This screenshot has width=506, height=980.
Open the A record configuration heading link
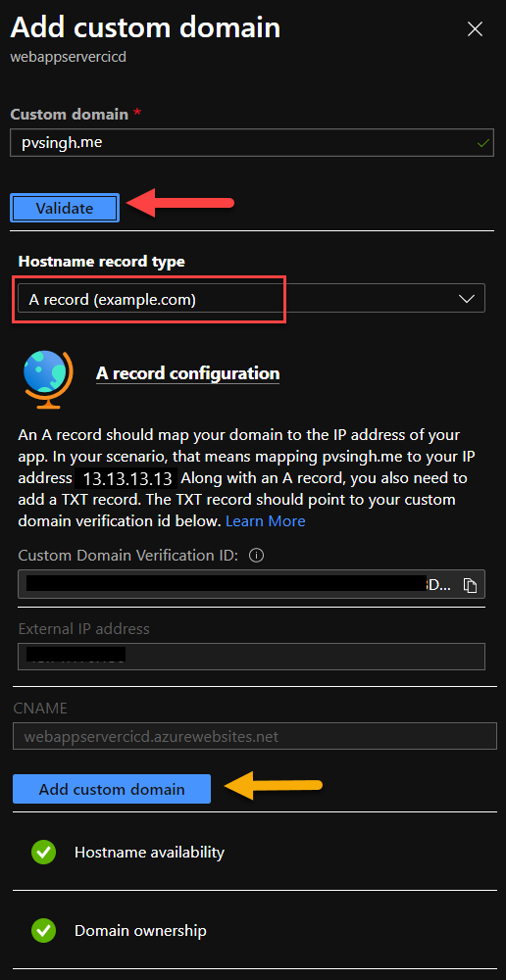click(187, 373)
